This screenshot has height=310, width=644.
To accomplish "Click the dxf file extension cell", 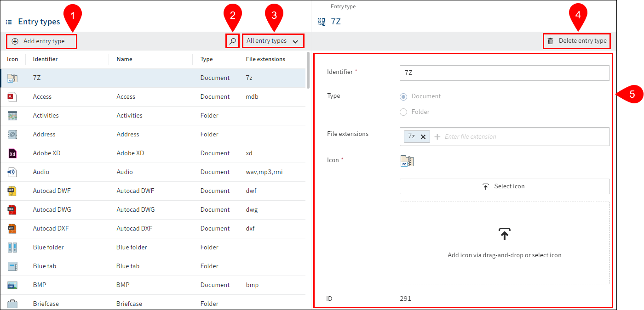I will click(250, 229).
